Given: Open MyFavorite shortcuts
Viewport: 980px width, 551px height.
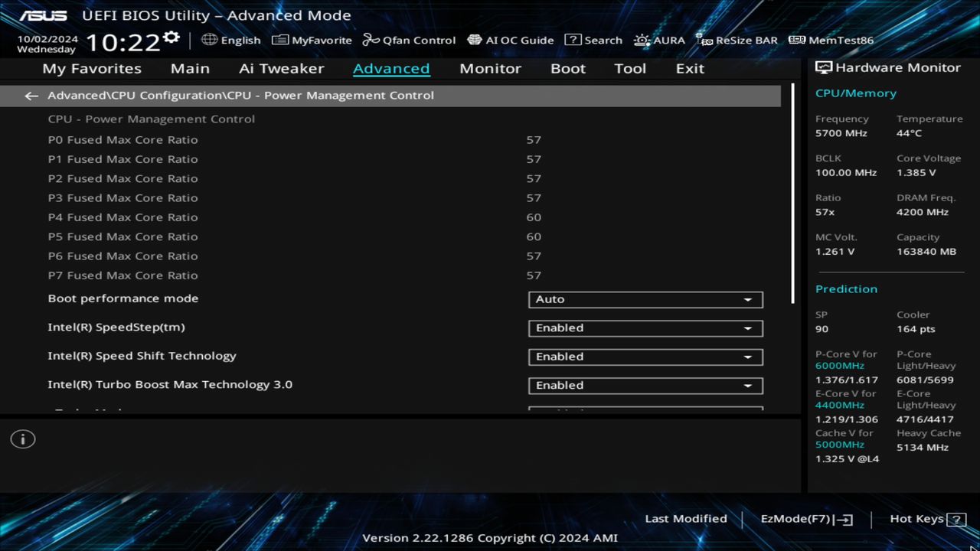Looking at the screenshot, I should click(312, 40).
